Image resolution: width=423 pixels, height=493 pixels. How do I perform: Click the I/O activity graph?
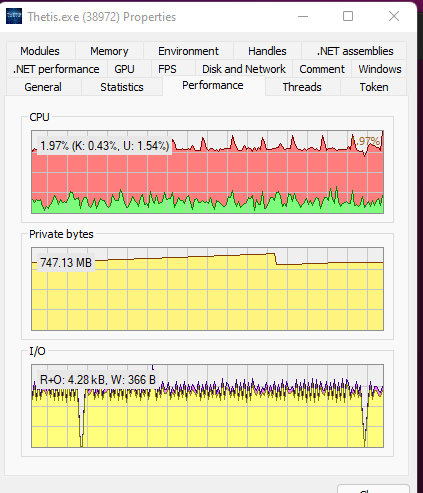pos(207,406)
